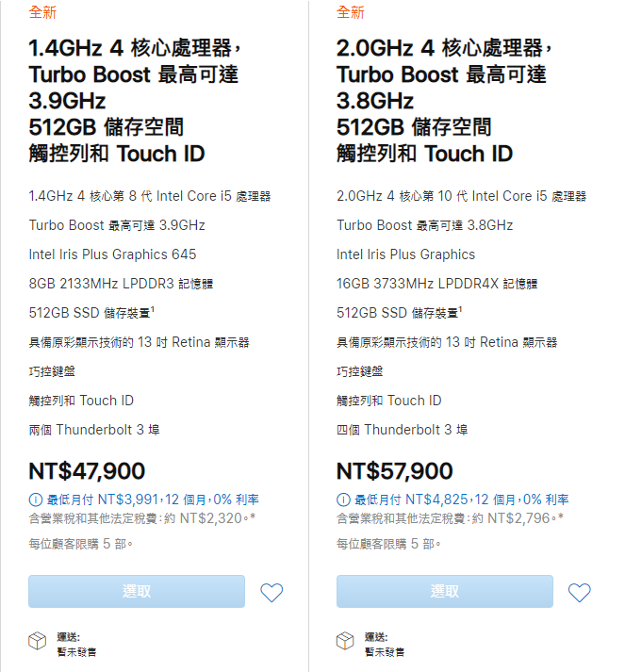
Task: Click 暫未發售 shipping status under the 2.0GHz model
Action: (x=385, y=652)
